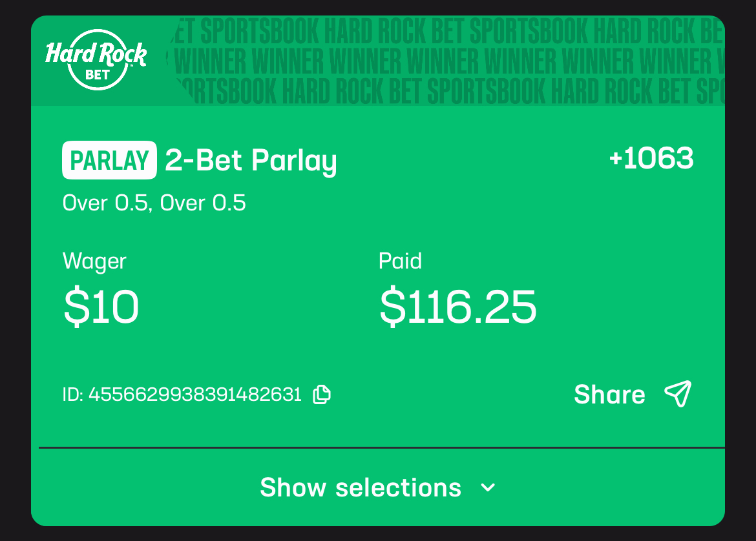Select the $10 wager amount

[101, 307]
